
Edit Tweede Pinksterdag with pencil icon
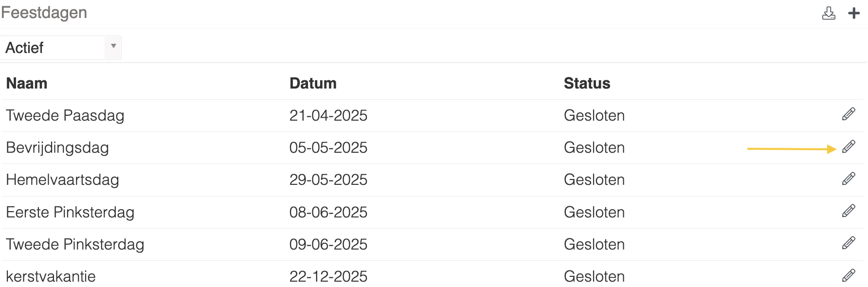pos(849,243)
